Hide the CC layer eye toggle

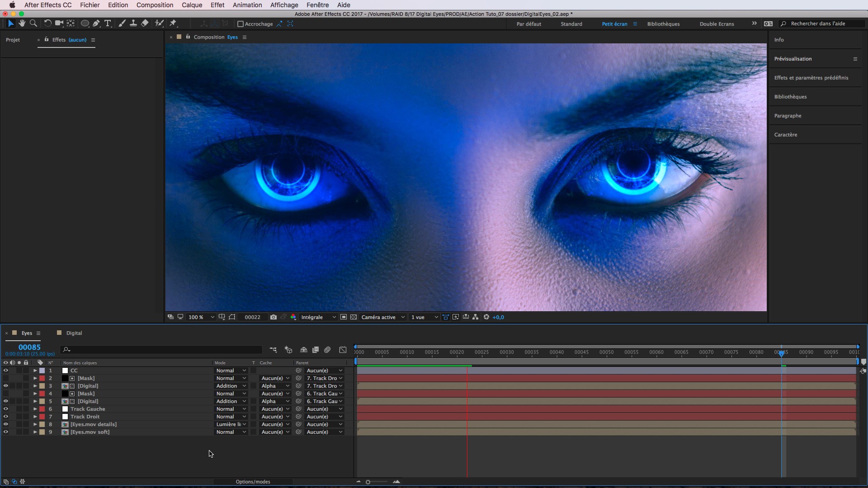5,370
